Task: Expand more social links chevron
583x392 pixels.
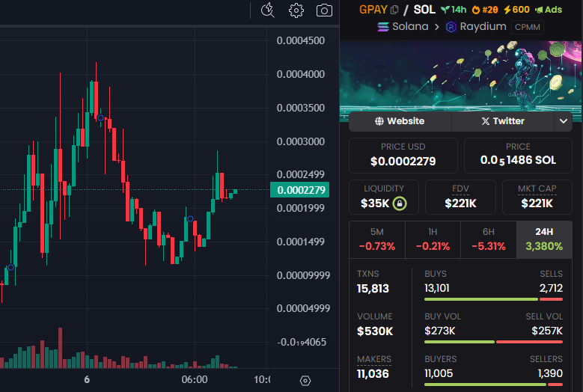Action: pos(564,121)
